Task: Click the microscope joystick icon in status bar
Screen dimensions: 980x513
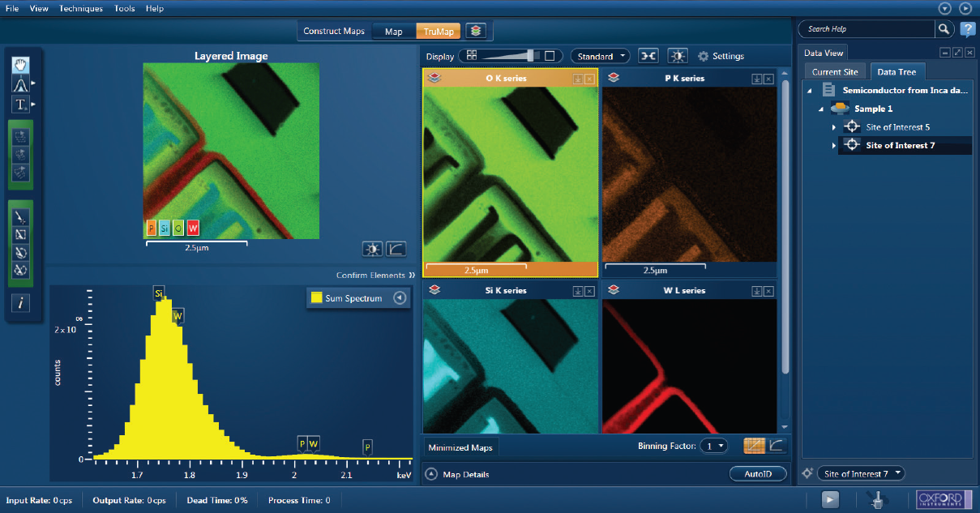Action: pyautogui.click(x=876, y=500)
